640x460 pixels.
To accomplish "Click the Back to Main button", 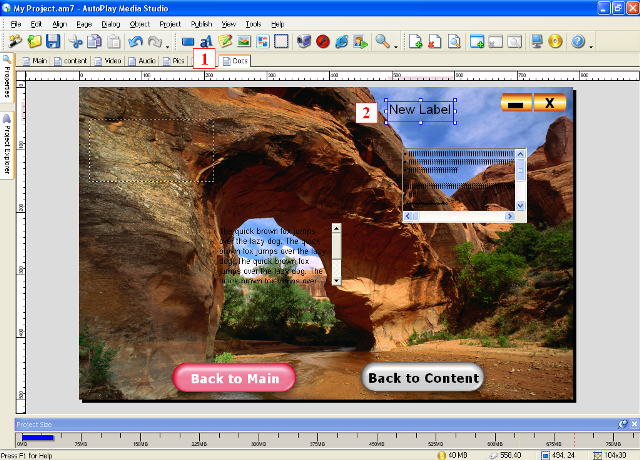I will point(234,378).
